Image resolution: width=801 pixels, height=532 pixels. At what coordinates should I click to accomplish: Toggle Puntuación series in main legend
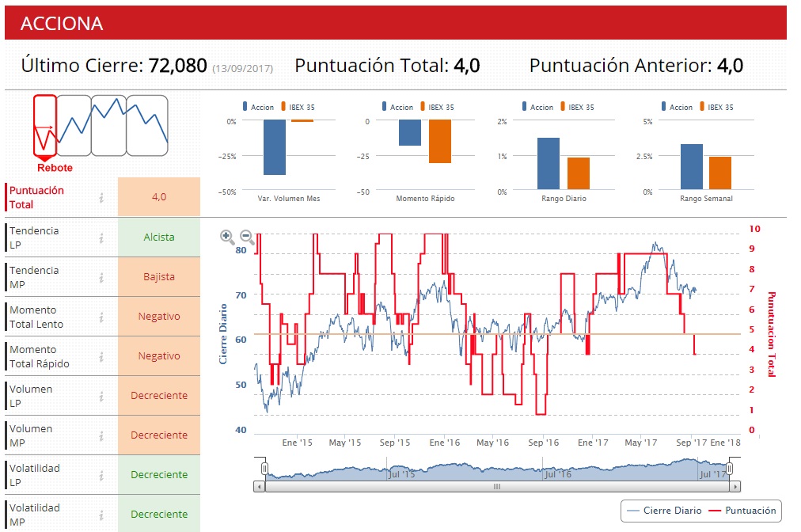[742, 511]
